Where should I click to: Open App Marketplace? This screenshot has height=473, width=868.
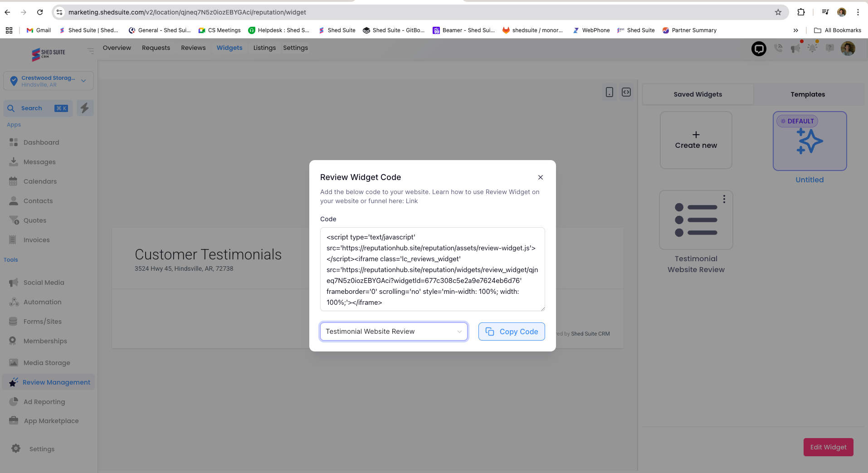point(51,421)
